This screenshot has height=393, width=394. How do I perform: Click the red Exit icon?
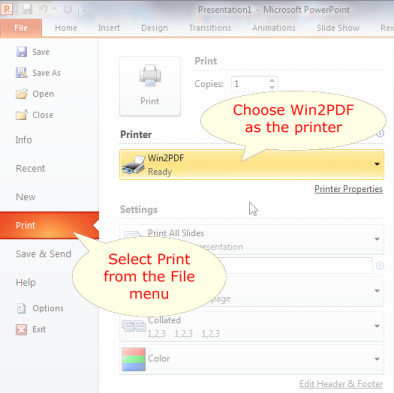21,329
